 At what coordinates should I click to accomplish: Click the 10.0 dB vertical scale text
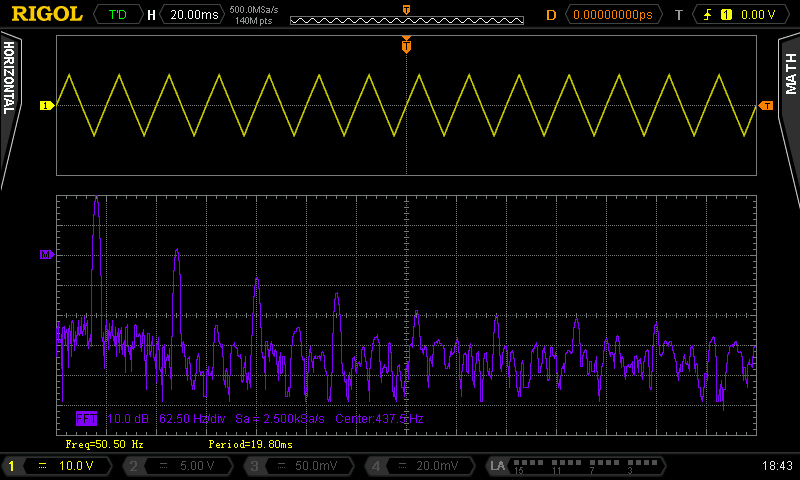click(x=128, y=419)
